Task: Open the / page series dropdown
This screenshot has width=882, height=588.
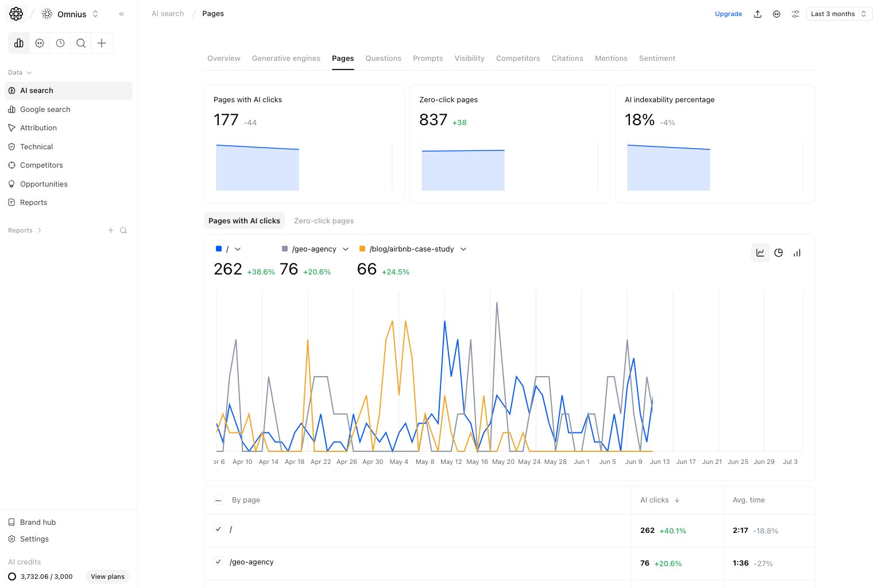Action: 238,249
